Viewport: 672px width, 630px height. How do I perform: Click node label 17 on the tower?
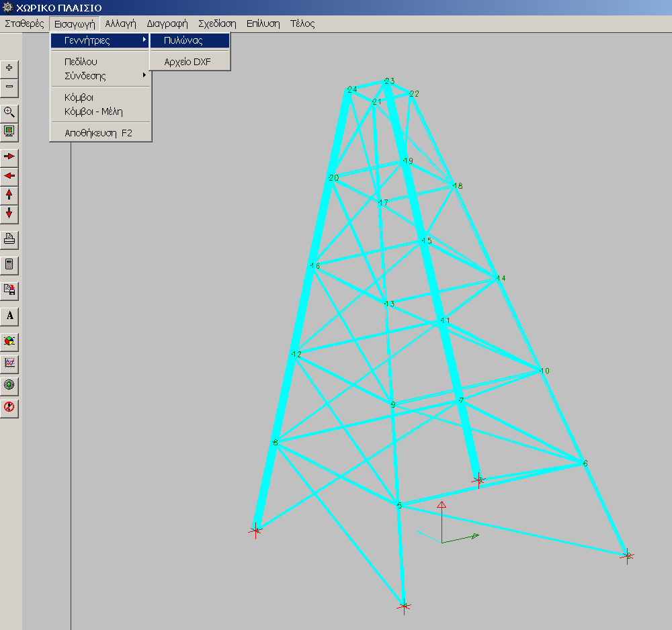383,203
